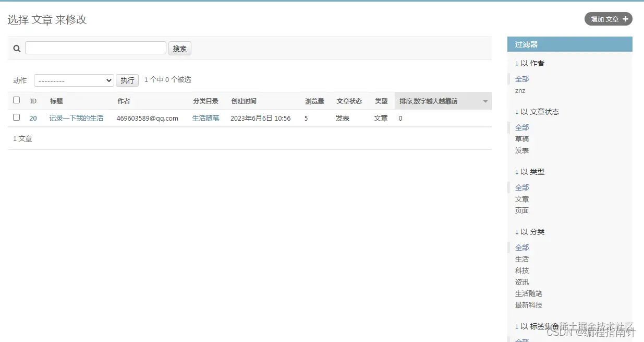The image size is (644, 342).
Task: Sort by 排序,数字越大越靠前 column header
Action: pyautogui.click(x=429, y=101)
